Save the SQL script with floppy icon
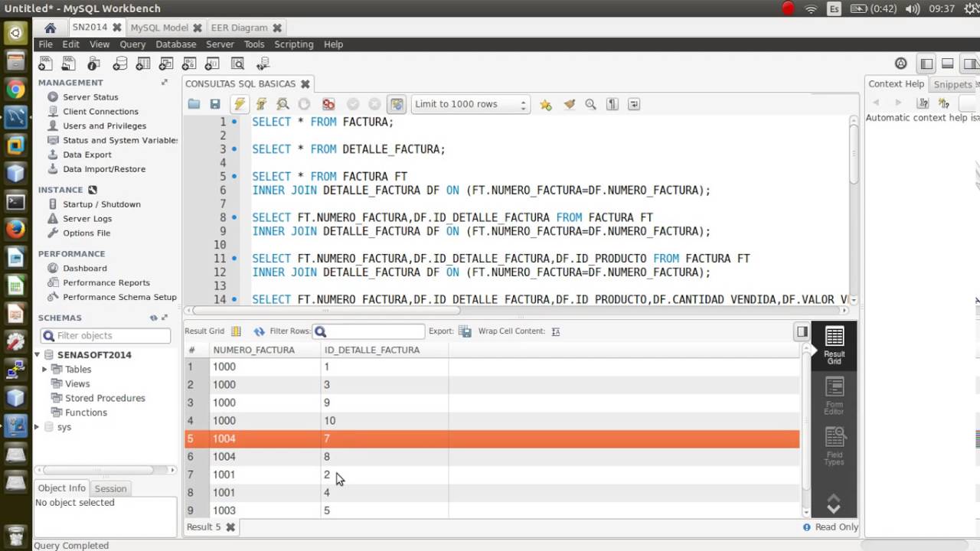 pos(215,104)
